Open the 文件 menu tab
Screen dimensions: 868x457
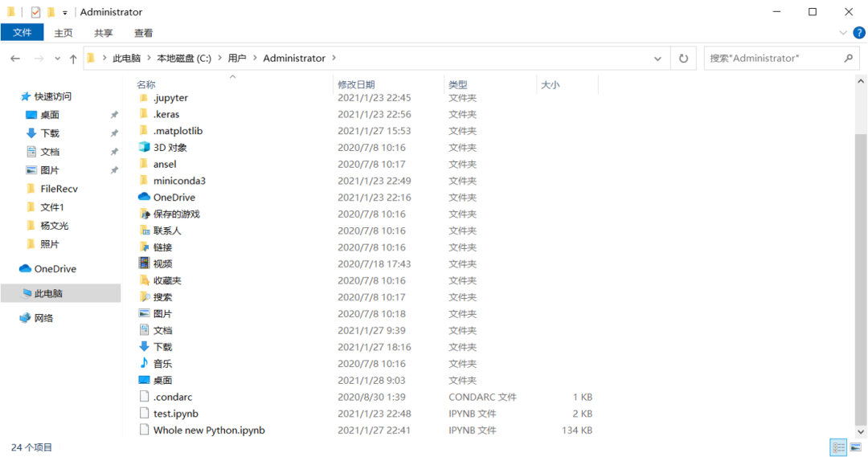(23, 33)
